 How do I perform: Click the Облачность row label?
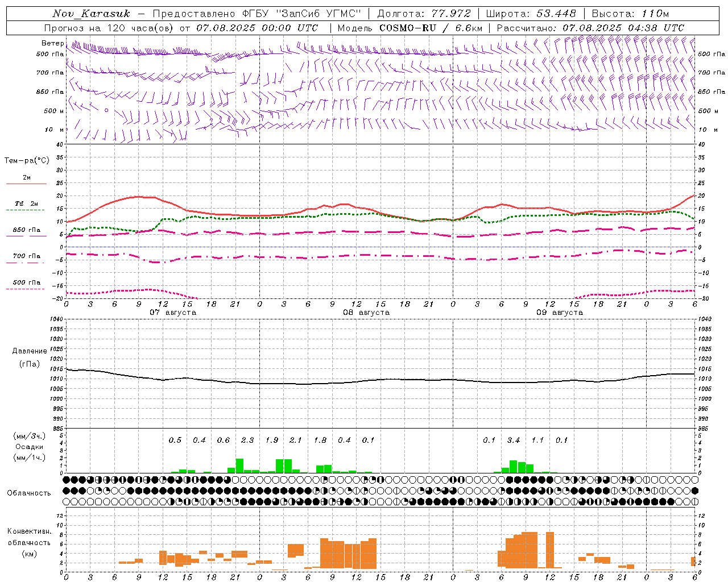click(29, 493)
